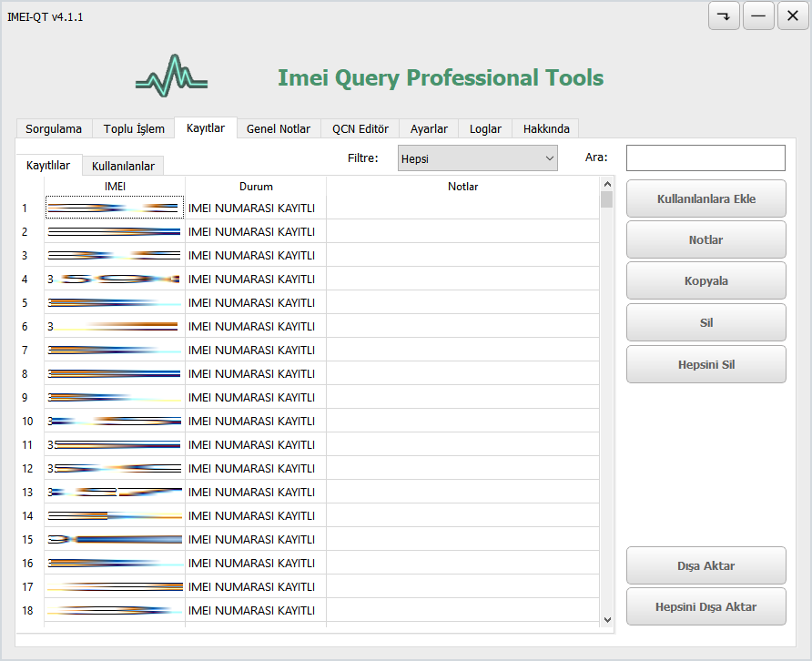Image resolution: width=812 pixels, height=661 pixels.
Task: Click the scrollbar up arrow
Action: point(607,182)
